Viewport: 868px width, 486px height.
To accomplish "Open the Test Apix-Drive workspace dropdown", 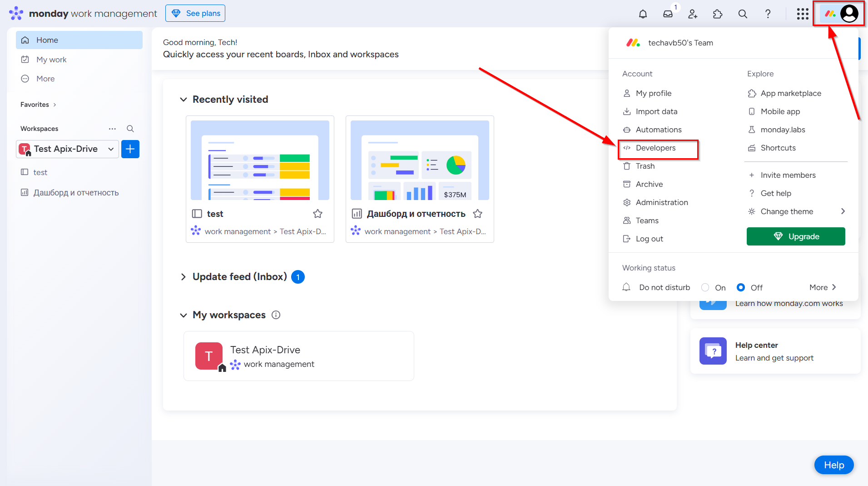I will [x=67, y=149].
